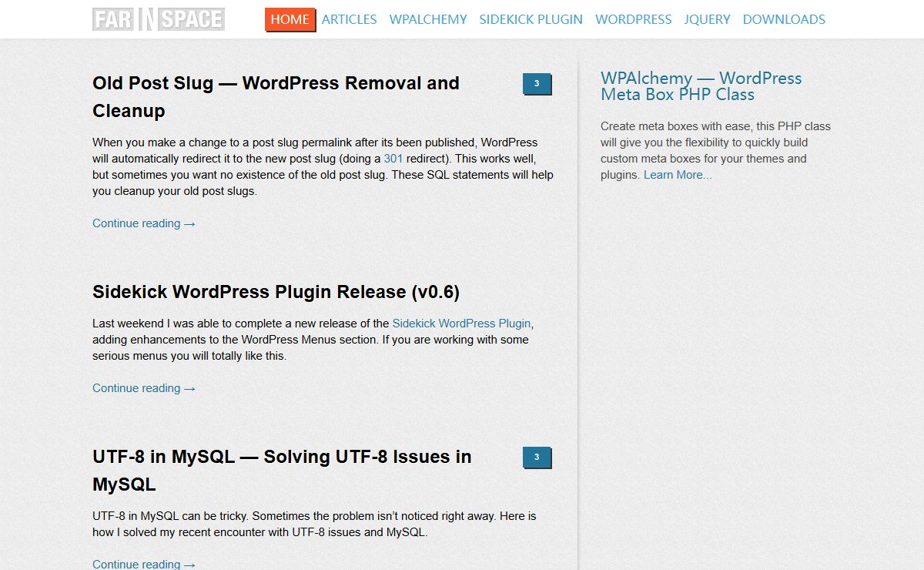This screenshot has height=570, width=924.
Task: Click the Far In Space logo
Action: pos(159,19)
